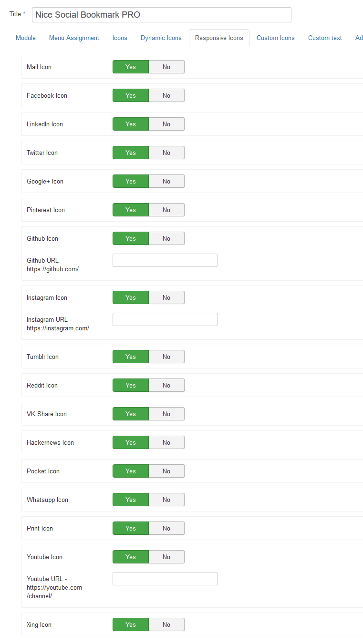Open the Custom Icons tab
363x644 pixels.
point(275,38)
